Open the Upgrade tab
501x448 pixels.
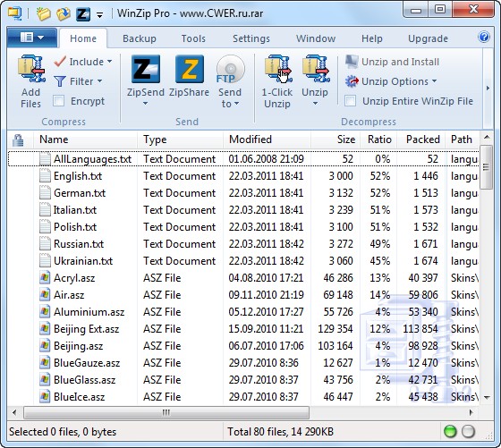pyautogui.click(x=428, y=38)
